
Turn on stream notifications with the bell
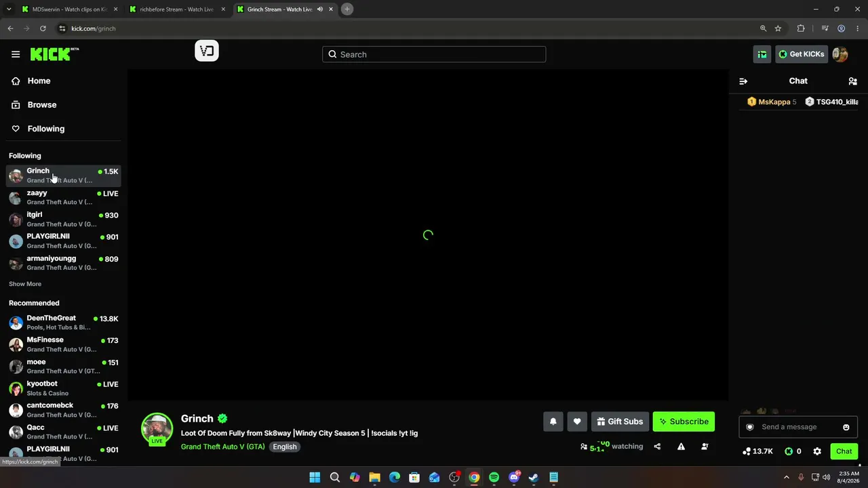coord(553,422)
